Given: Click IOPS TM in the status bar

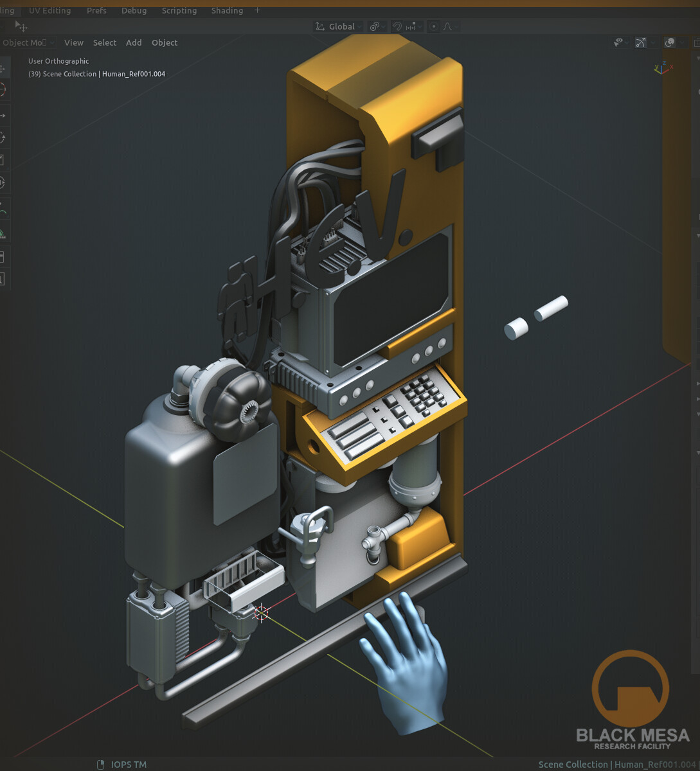Looking at the screenshot, I should [127, 765].
